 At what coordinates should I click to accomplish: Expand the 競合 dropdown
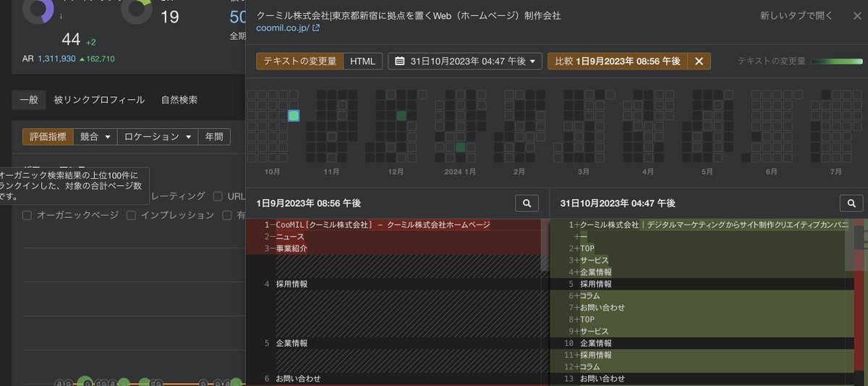96,137
